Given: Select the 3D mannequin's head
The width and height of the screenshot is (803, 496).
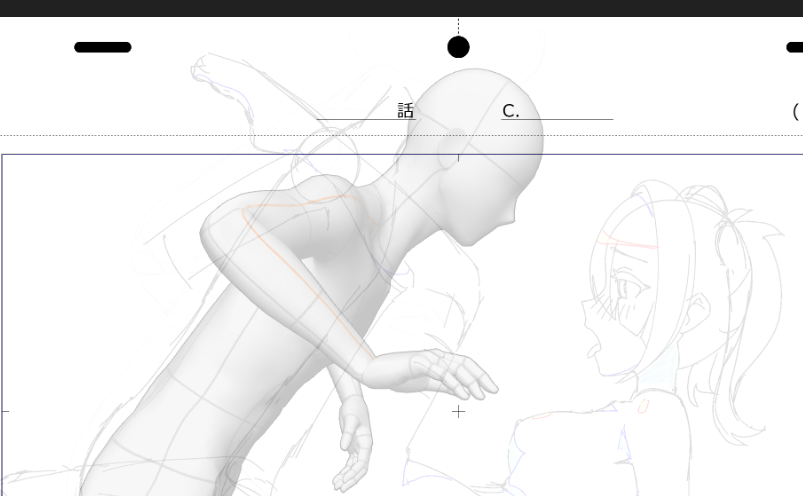Looking at the screenshot, I should click(476, 156).
